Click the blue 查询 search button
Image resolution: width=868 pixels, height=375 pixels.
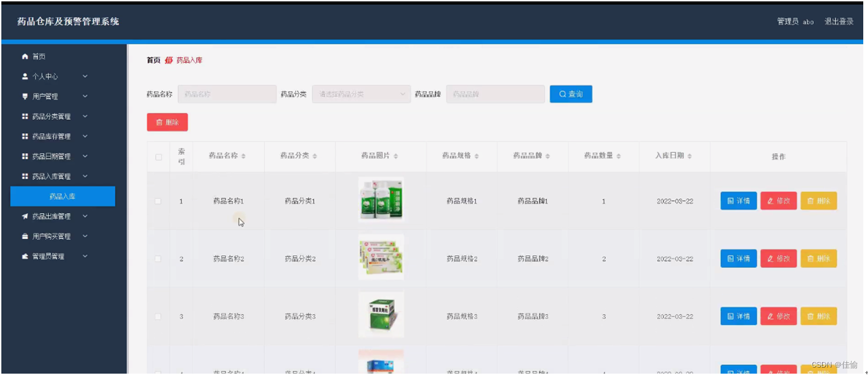click(x=571, y=94)
